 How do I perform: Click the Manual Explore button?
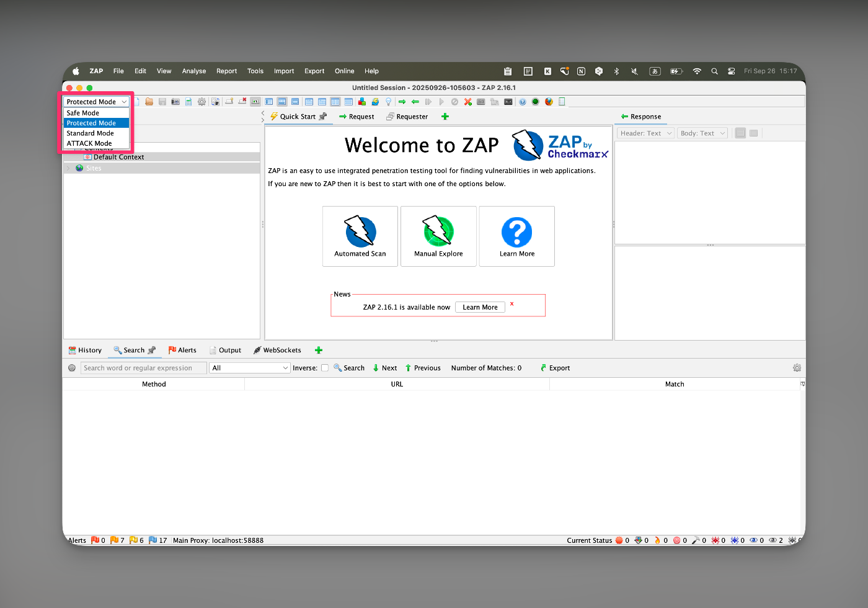click(438, 236)
